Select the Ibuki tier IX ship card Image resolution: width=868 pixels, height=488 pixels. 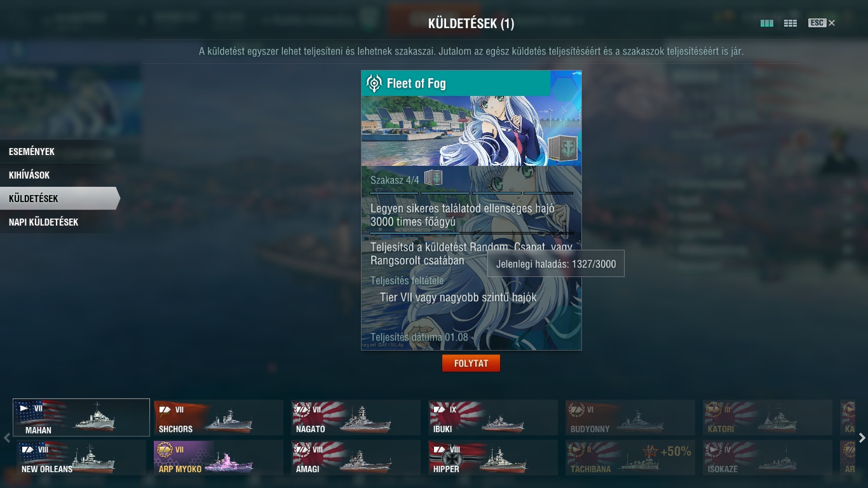492,417
